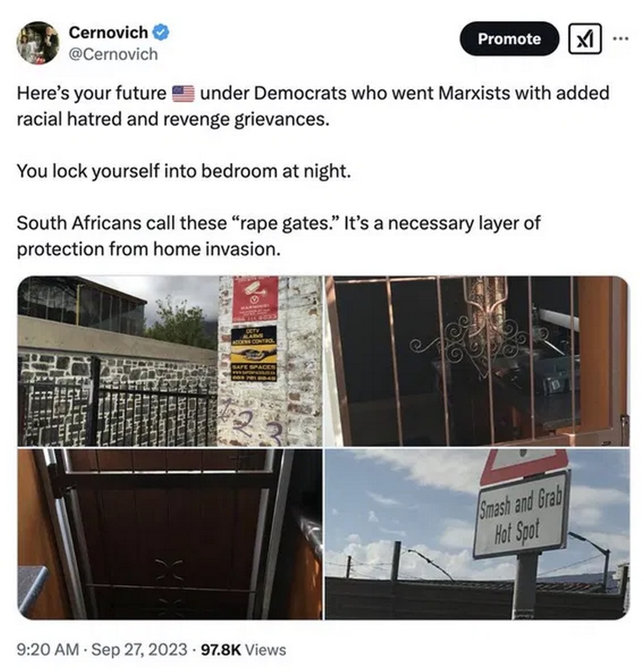Click the tweet text about rape gates
Image resolution: width=644 pixels, height=669 pixels.
tap(278, 236)
